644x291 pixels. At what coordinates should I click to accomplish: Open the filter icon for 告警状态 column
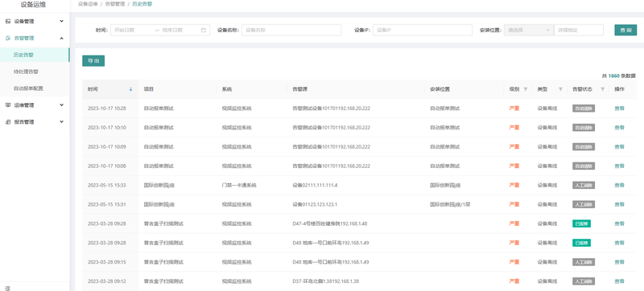[x=602, y=89]
